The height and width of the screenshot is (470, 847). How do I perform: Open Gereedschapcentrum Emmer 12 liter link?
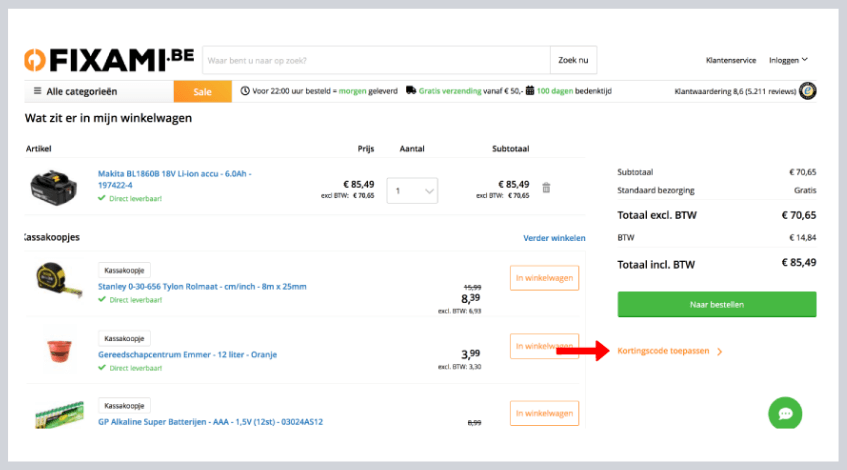coord(187,354)
